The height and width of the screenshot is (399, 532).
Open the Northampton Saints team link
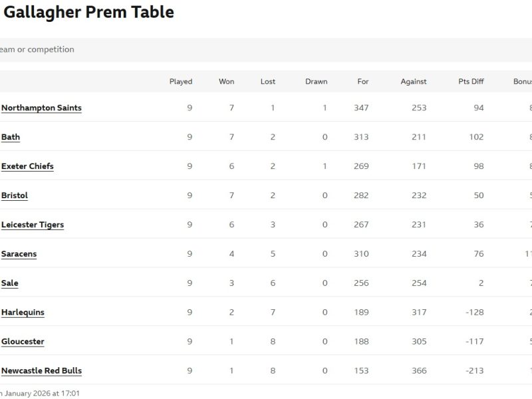41,108
